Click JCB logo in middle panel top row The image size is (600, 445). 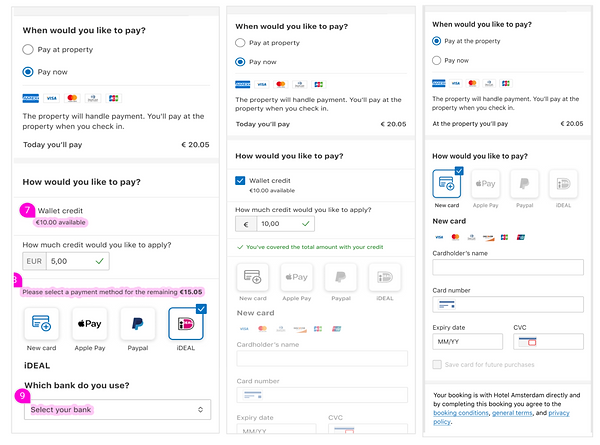pyautogui.click(x=318, y=84)
